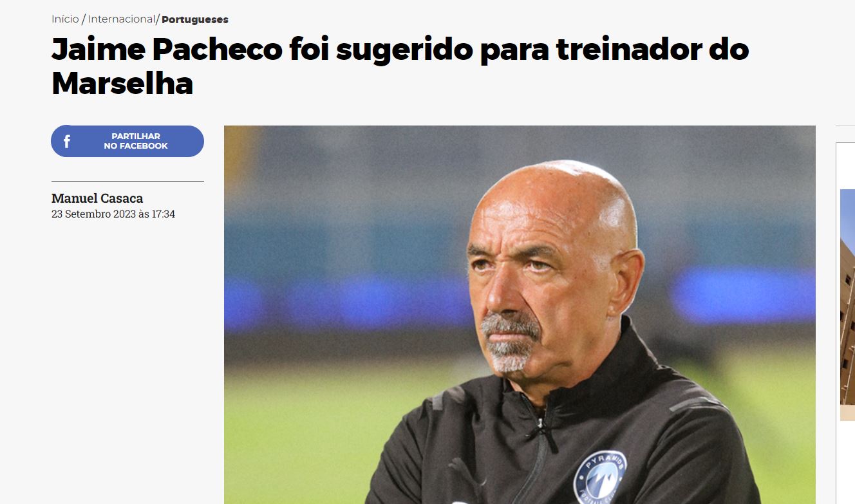This screenshot has height=504, width=855.
Task: Click "treinador do" in the headline
Action: (x=653, y=50)
